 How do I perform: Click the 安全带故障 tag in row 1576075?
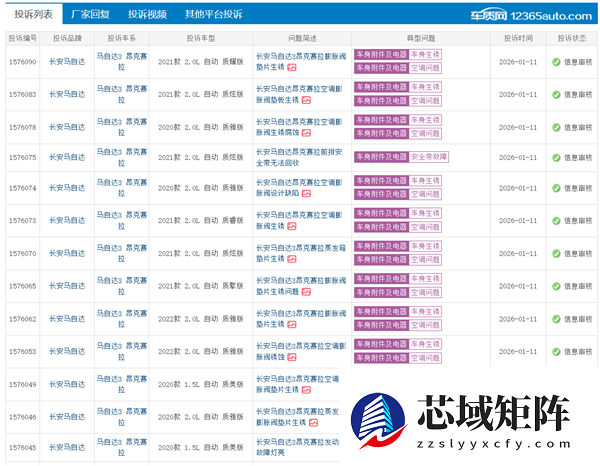coord(429,157)
